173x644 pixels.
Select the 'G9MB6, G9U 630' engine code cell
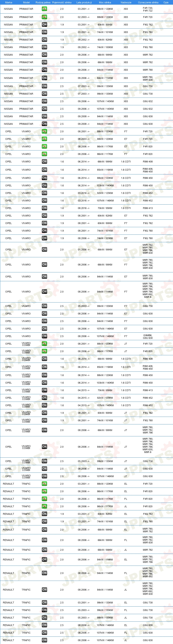tap(148, 336)
